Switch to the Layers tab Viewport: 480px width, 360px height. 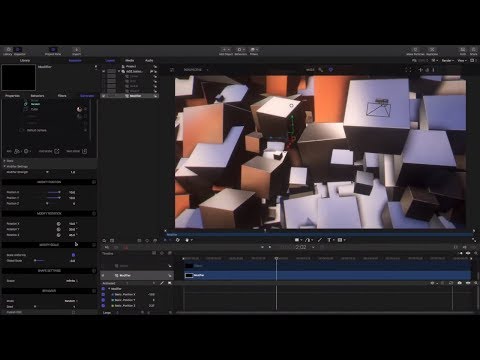(110, 61)
